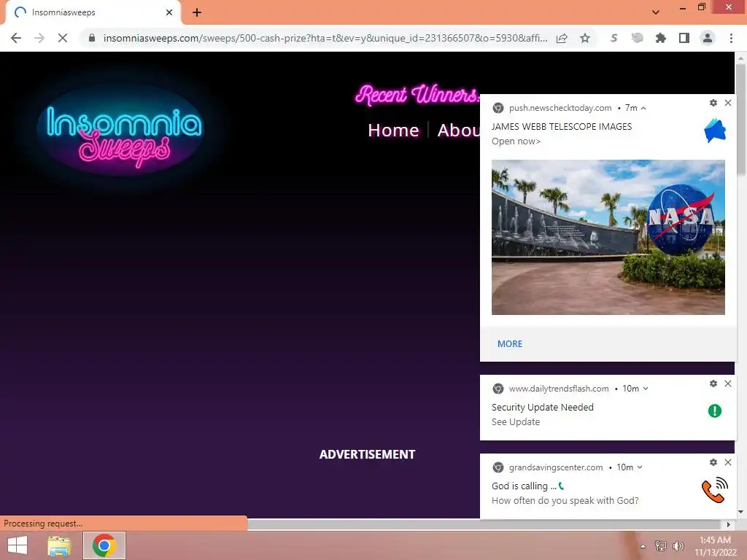Viewport: 747px width, 560px height.
Task: Open Chrome's three-dot menu
Action: (731, 38)
